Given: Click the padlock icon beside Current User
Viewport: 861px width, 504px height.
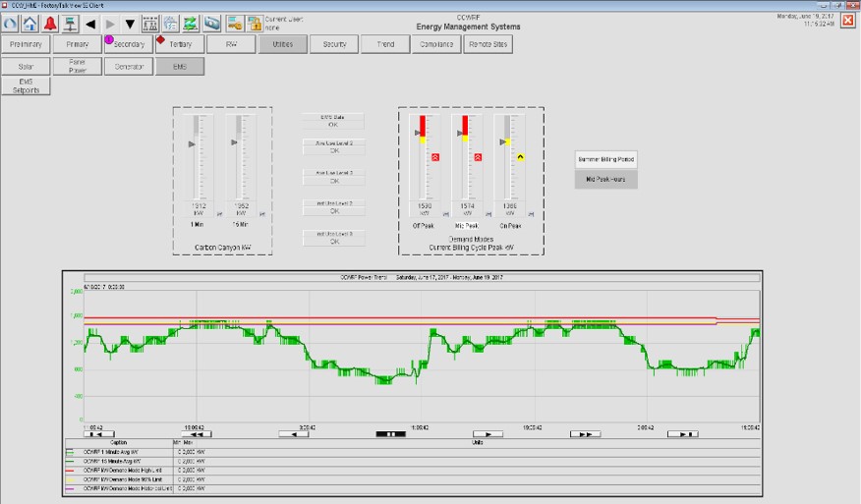Looking at the screenshot, I should coord(254,23).
